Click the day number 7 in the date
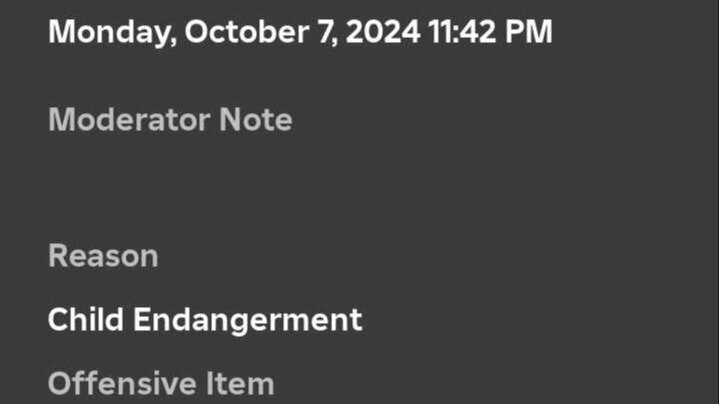 pyautogui.click(x=319, y=31)
